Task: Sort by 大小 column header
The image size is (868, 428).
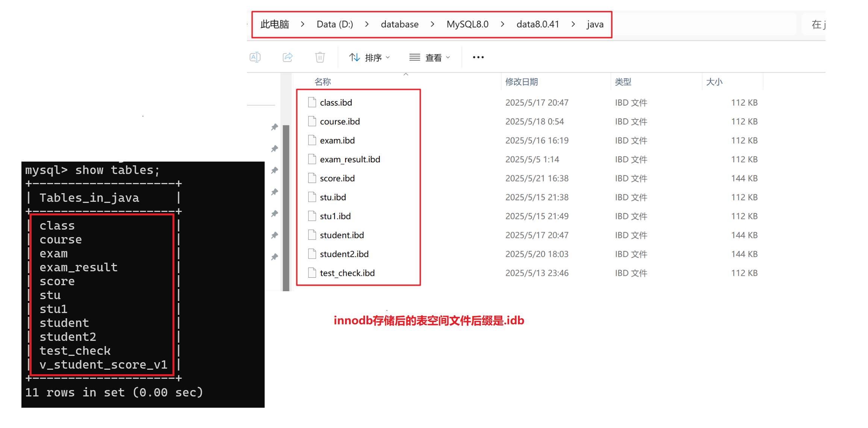Action: pyautogui.click(x=714, y=82)
